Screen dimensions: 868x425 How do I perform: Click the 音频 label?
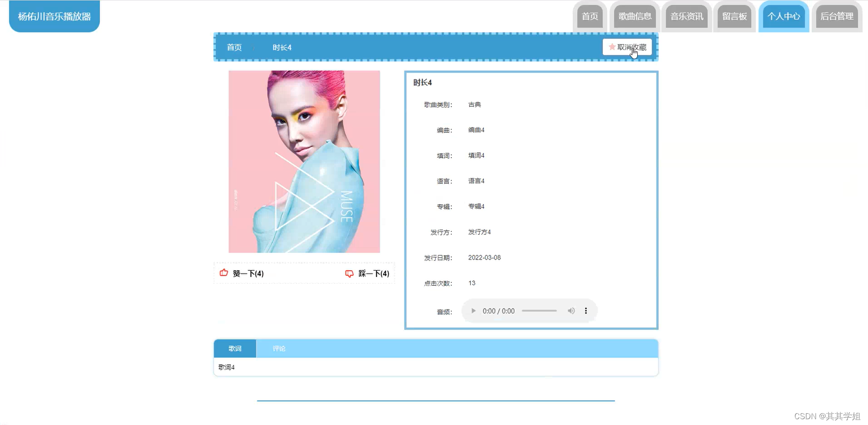[x=444, y=312]
